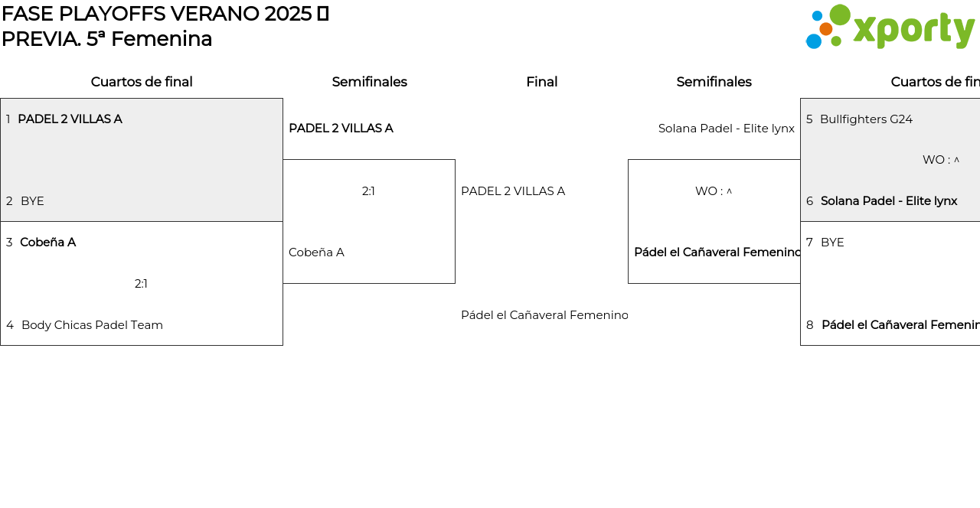Click the xporty logo
Viewport: 980px width, 508px height.
tap(890, 28)
